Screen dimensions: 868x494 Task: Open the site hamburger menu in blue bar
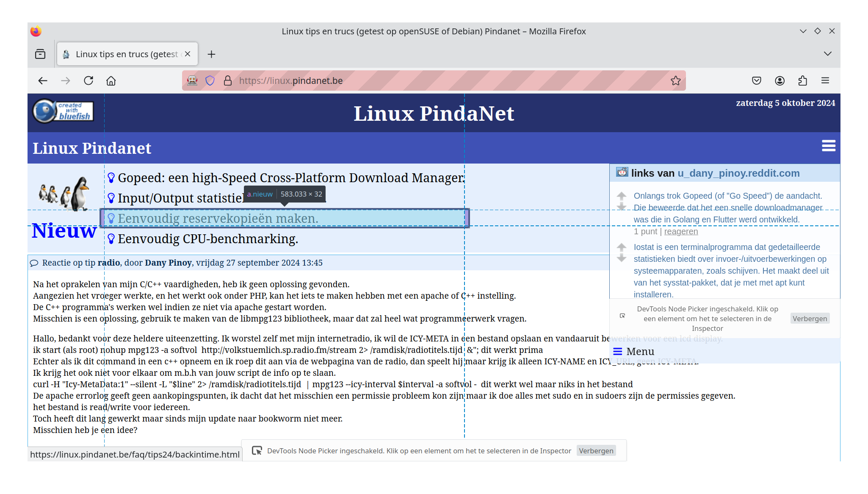tap(829, 146)
